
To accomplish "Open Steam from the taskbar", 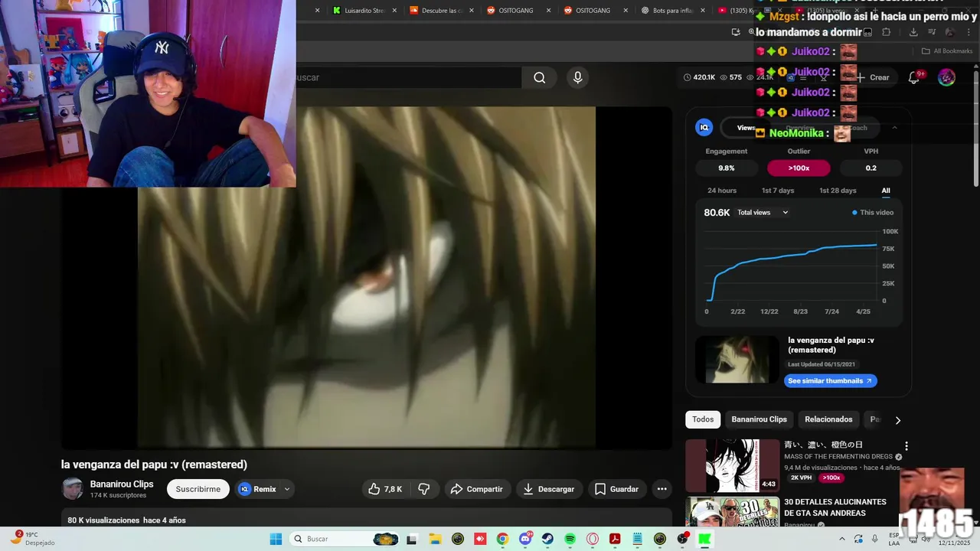I will 547,539.
